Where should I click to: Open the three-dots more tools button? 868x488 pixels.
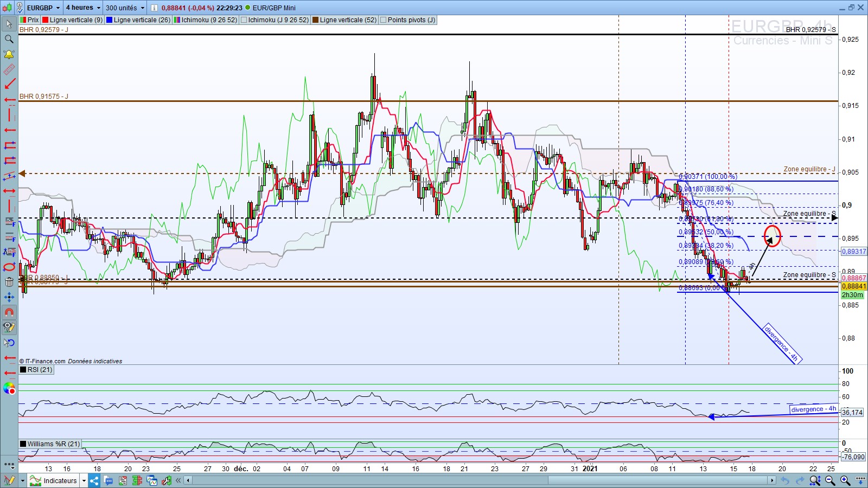tap(9, 465)
